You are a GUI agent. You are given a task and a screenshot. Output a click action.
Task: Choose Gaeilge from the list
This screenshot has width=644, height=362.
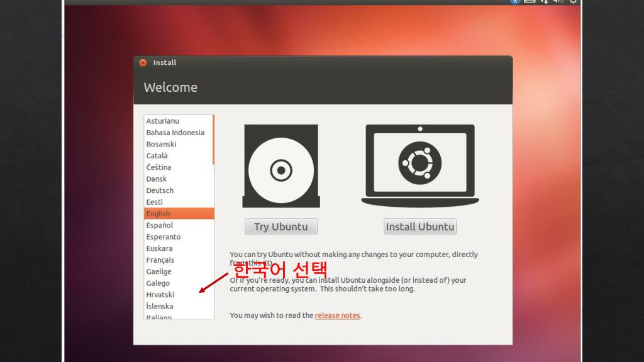[x=178, y=271]
